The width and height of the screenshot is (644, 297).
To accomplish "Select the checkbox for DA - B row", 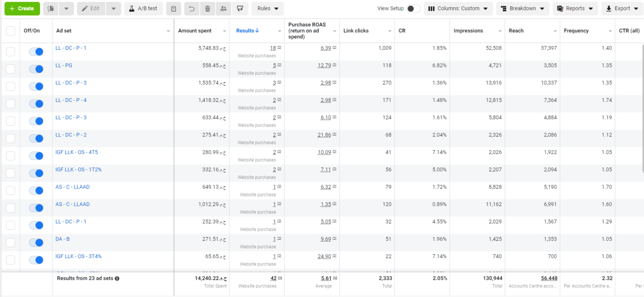I will (x=10, y=243).
